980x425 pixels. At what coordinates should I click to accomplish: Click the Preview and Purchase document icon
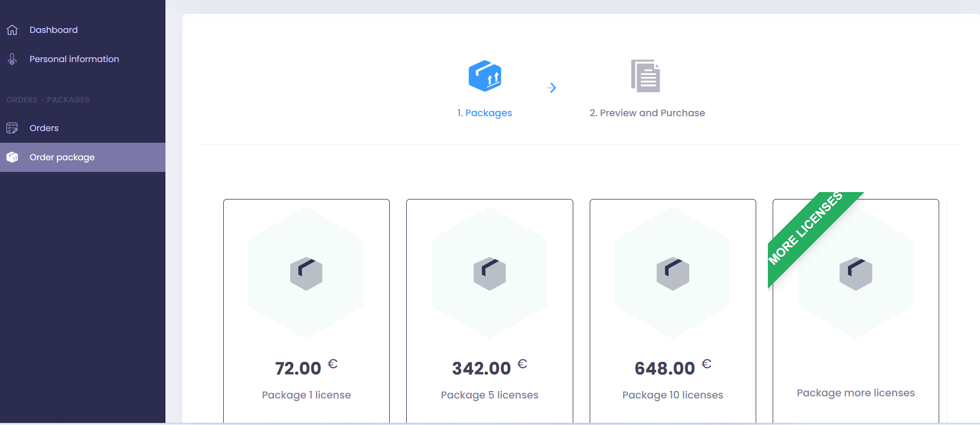(x=645, y=76)
